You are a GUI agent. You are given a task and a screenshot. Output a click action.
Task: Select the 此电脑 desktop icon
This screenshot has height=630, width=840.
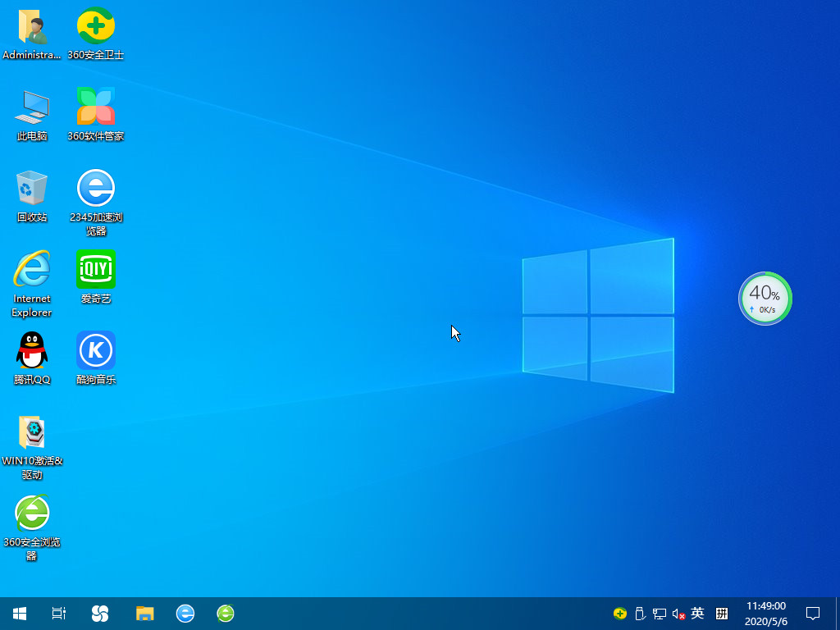[x=32, y=107]
